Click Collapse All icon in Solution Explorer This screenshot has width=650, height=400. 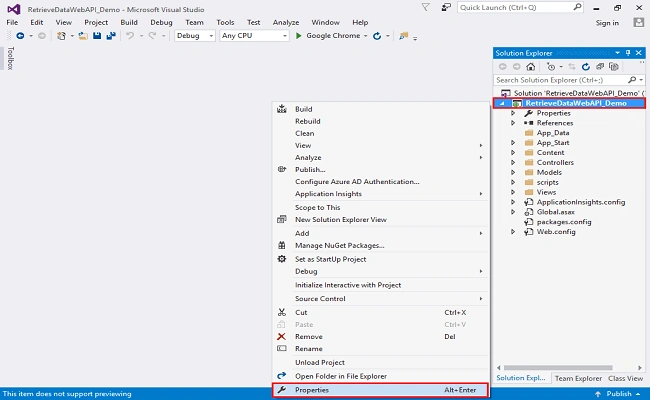[x=600, y=67]
